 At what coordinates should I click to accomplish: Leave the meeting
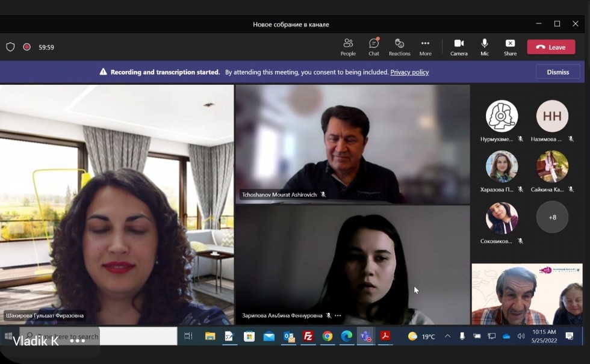pos(551,47)
